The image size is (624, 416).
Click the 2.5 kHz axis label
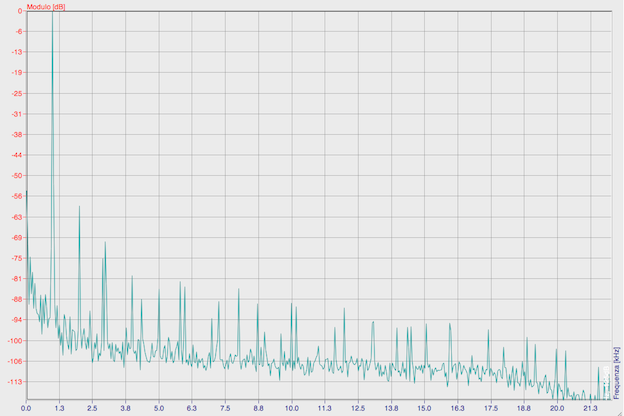pyautogui.click(x=92, y=408)
